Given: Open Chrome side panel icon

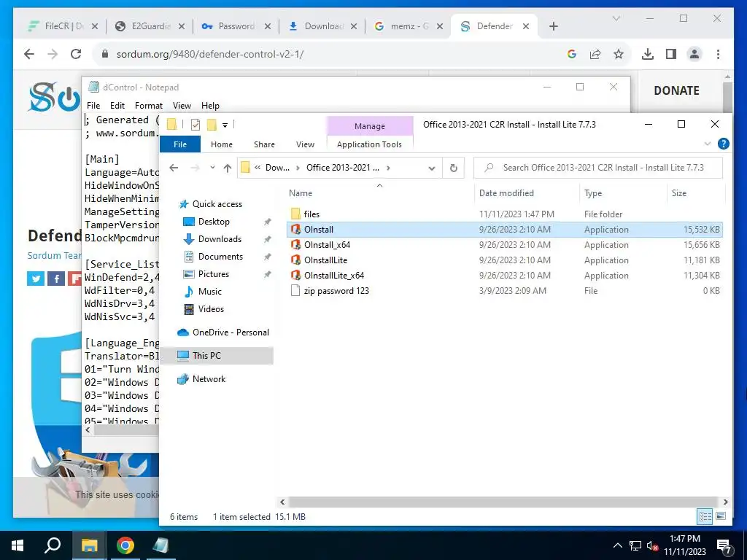Looking at the screenshot, I should pyautogui.click(x=671, y=54).
